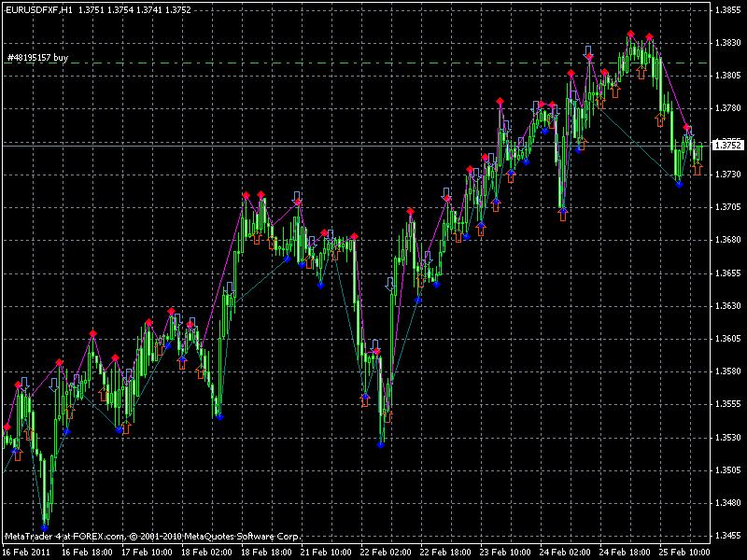
Task: Click the 1.3830 price axis label
Action: 728,42
